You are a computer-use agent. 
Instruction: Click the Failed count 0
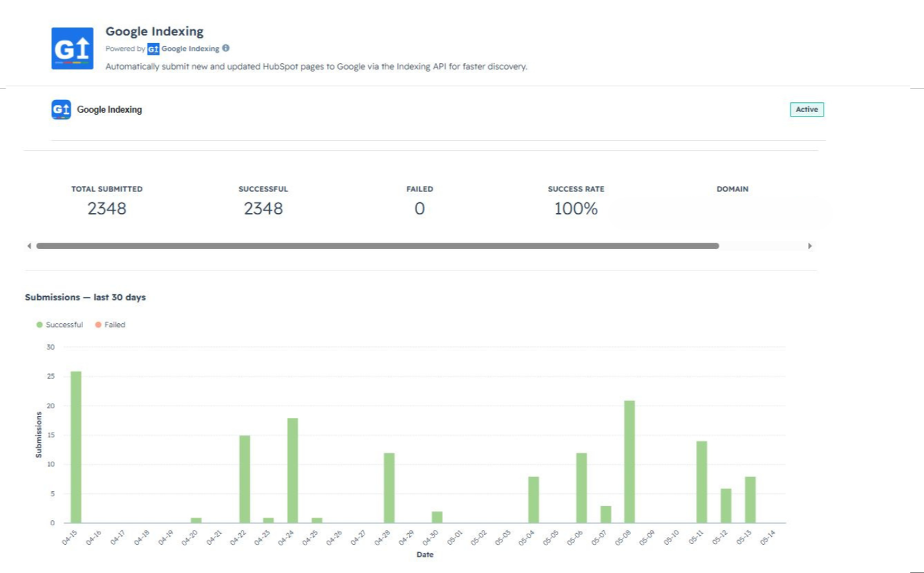(x=420, y=209)
